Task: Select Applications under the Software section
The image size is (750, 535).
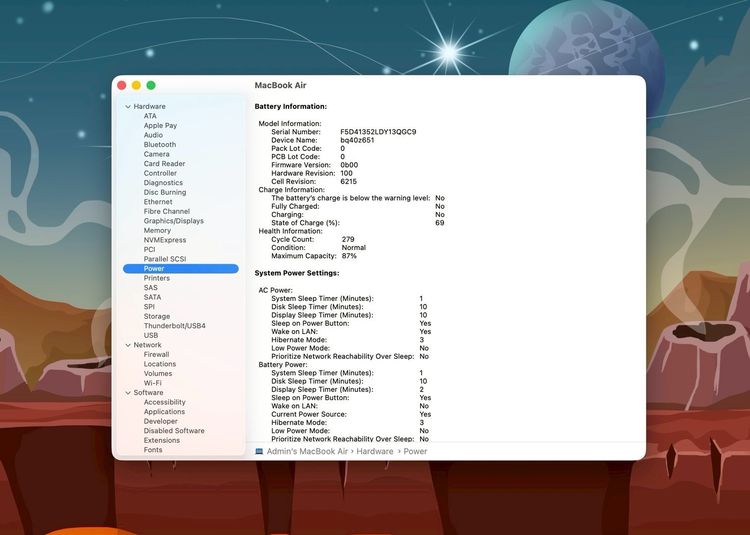Action: 164,412
